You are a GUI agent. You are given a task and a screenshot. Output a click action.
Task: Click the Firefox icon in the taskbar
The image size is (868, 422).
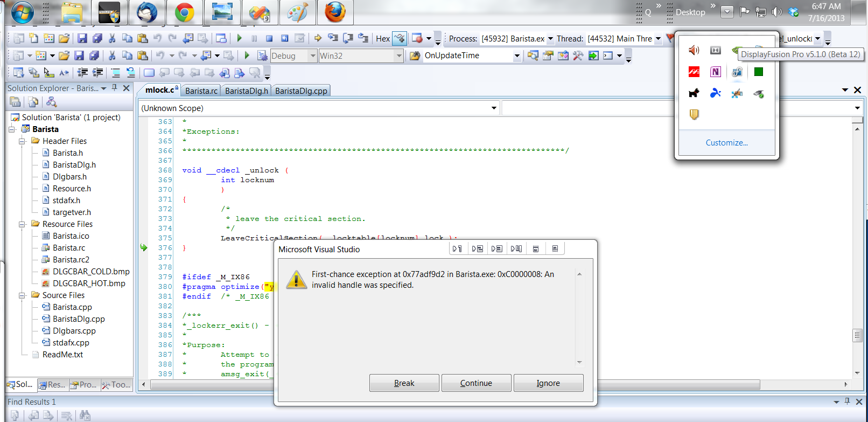pos(335,12)
